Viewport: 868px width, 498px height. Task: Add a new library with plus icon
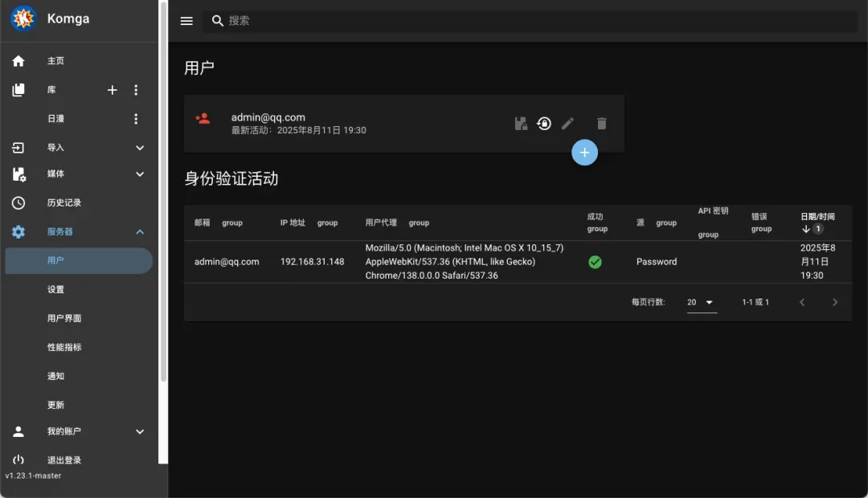coord(112,90)
